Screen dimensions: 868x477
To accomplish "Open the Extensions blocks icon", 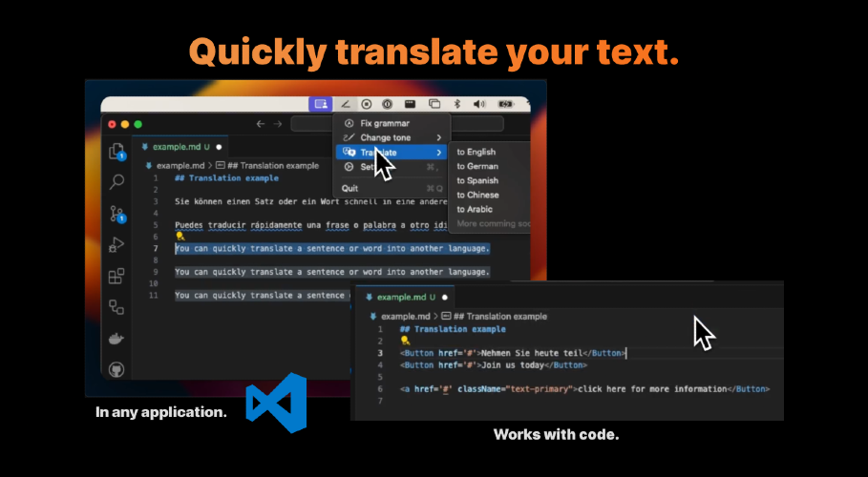I will click(x=116, y=276).
